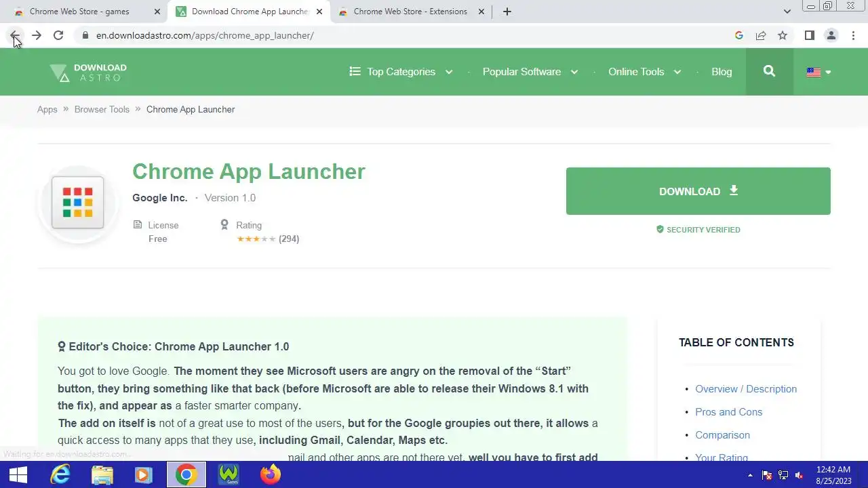The image size is (868, 488).
Task: Click TABLE OF CONTENTS heading
Action: [x=736, y=342]
